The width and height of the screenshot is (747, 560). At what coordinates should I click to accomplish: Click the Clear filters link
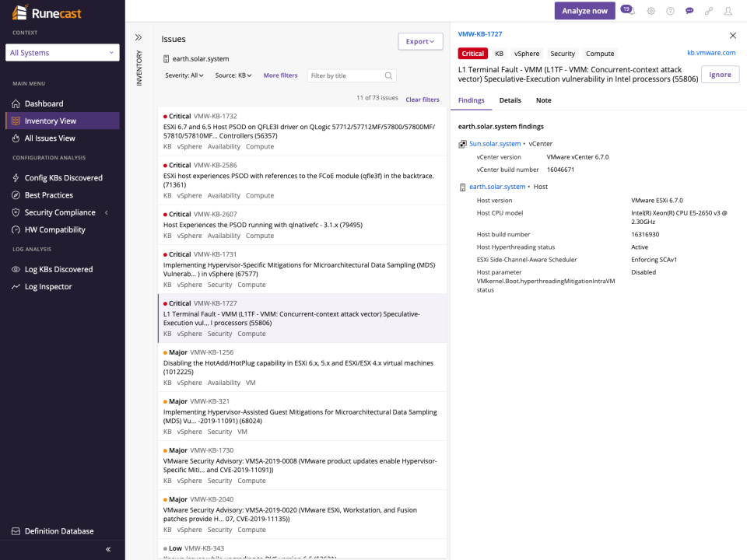pyautogui.click(x=422, y=100)
